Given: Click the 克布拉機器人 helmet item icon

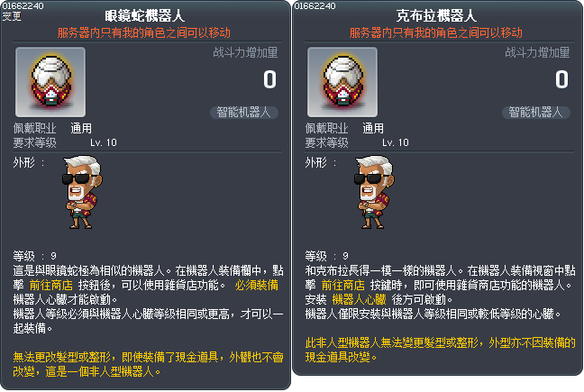Looking at the screenshot, I should [342, 82].
